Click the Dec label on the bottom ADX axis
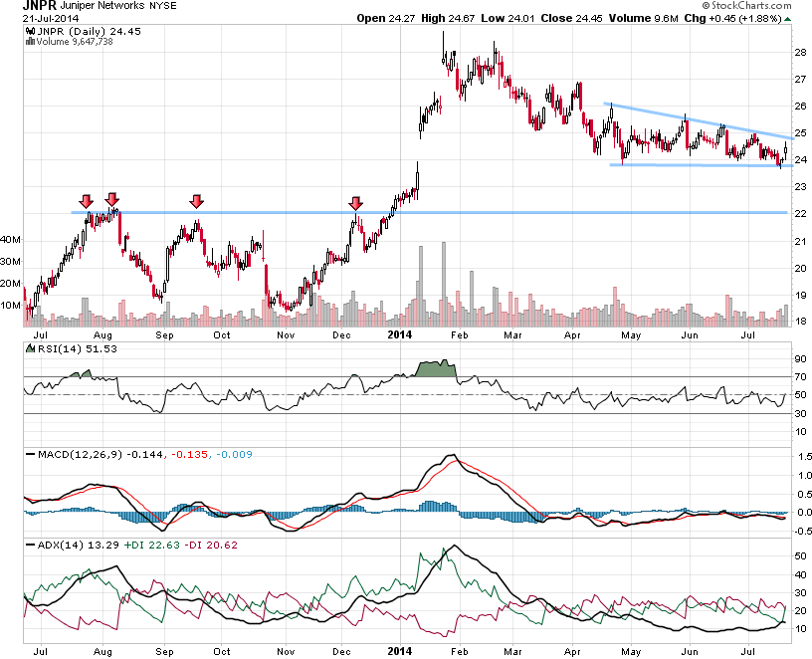Viewport: 812px width, 659px height. (x=341, y=652)
